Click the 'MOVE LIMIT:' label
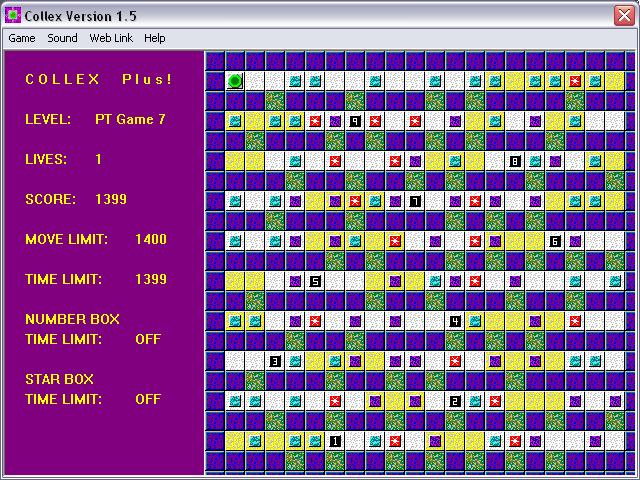Viewport: 640px width, 480px height. click(x=67, y=239)
